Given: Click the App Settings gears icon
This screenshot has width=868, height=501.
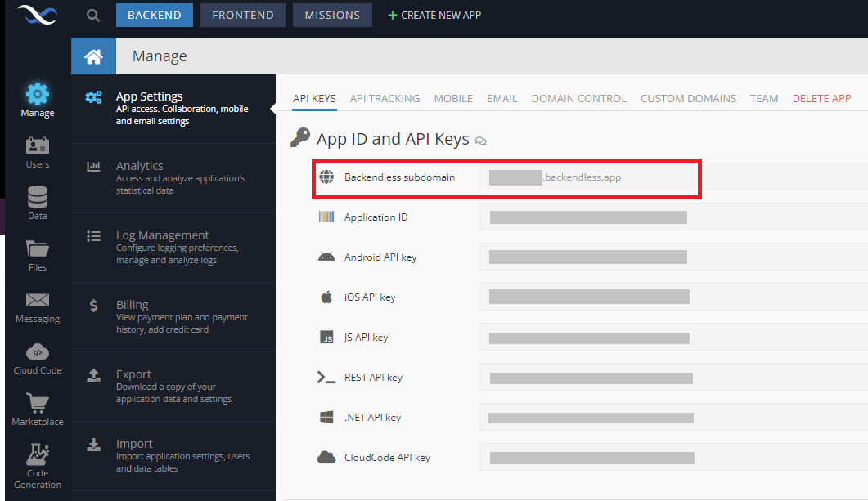Looking at the screenshot, I should coord(93,97).
